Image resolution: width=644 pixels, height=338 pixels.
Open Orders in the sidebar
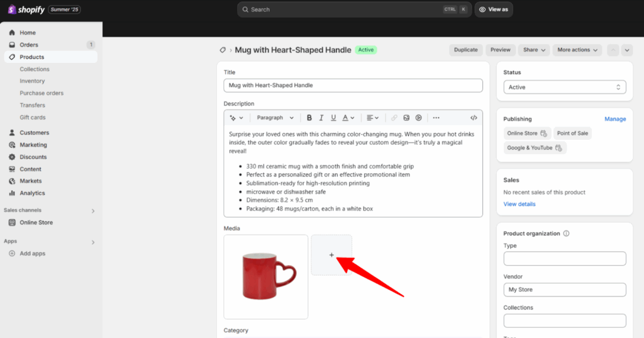click(29, 45)
